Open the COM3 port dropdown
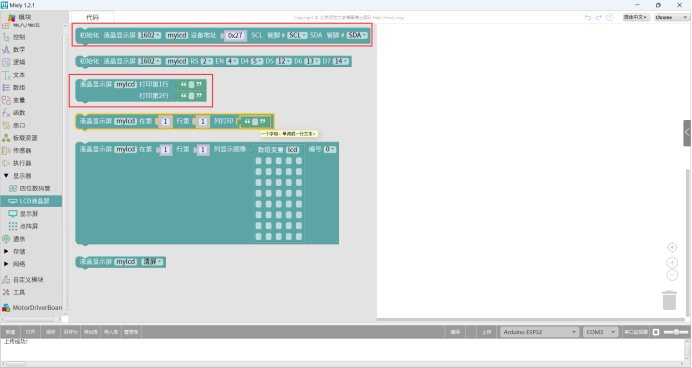 (600, 332)
